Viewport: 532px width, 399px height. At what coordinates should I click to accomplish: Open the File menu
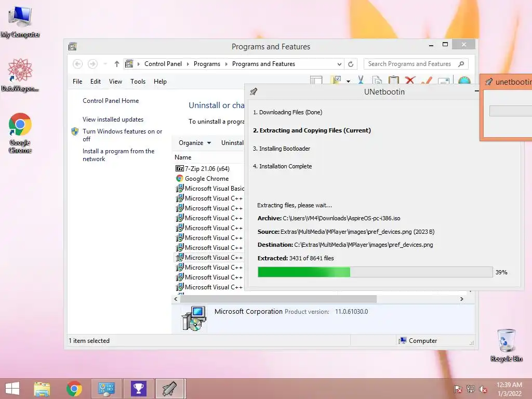click(x=77, y=82)
